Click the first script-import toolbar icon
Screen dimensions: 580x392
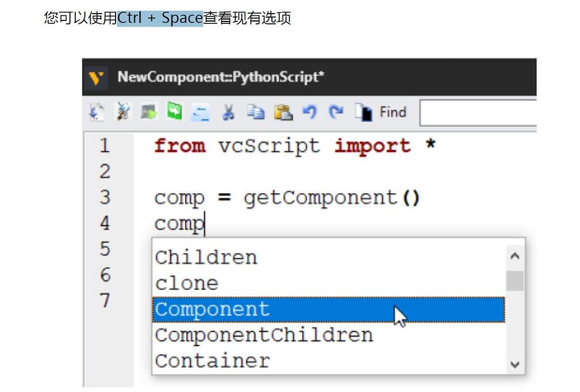96,112
